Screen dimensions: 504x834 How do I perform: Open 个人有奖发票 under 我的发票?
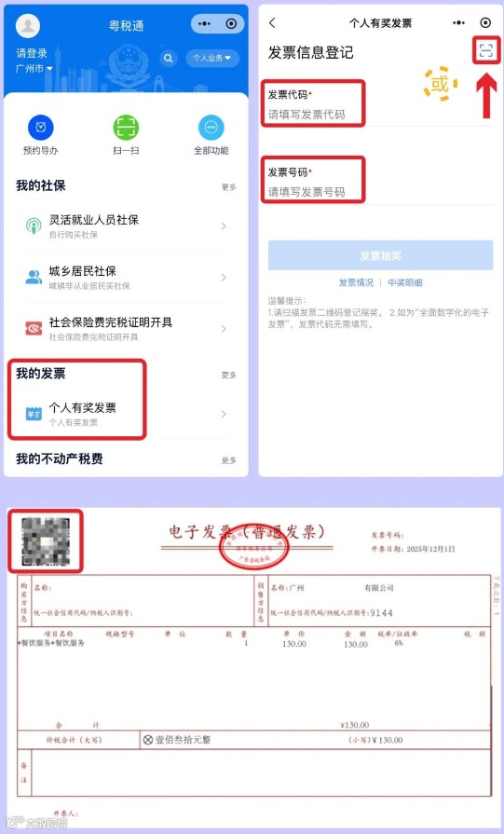coord(126,414)
